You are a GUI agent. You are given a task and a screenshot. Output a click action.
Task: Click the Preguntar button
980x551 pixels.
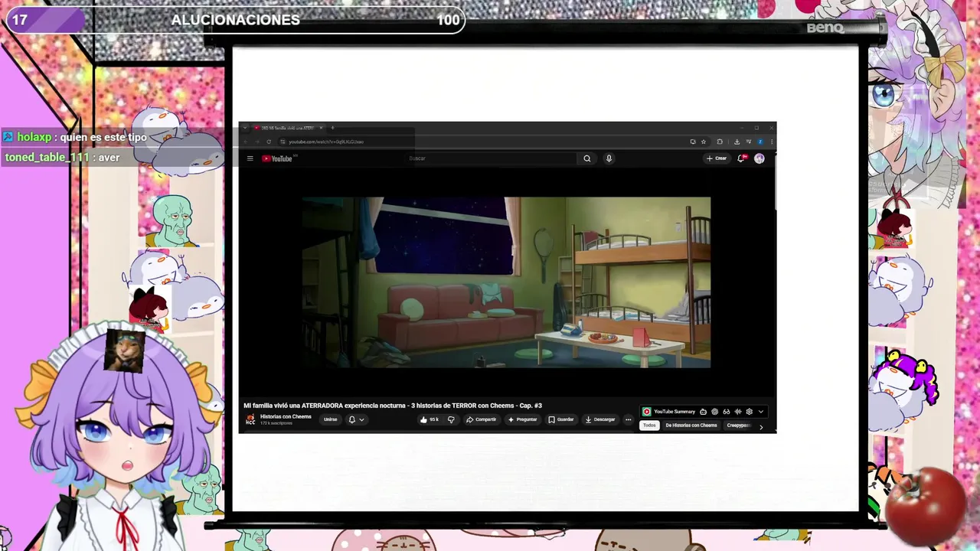coord(523,419)
